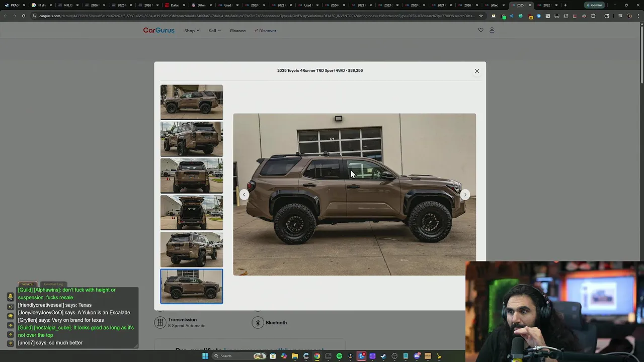This screenshot has height=362, width=644.
Task: Open File Explorer from taskbar
Action: (x=295, y=356)
